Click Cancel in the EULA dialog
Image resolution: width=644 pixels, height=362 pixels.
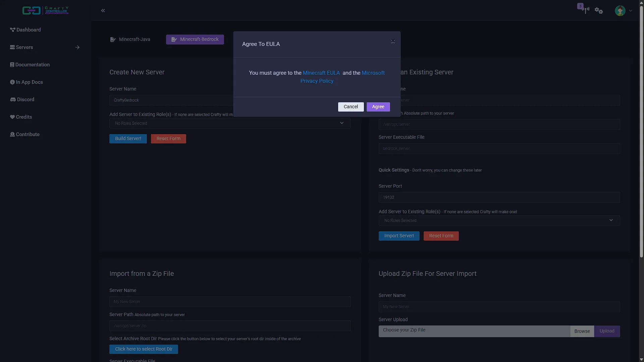tap(351, 107)
